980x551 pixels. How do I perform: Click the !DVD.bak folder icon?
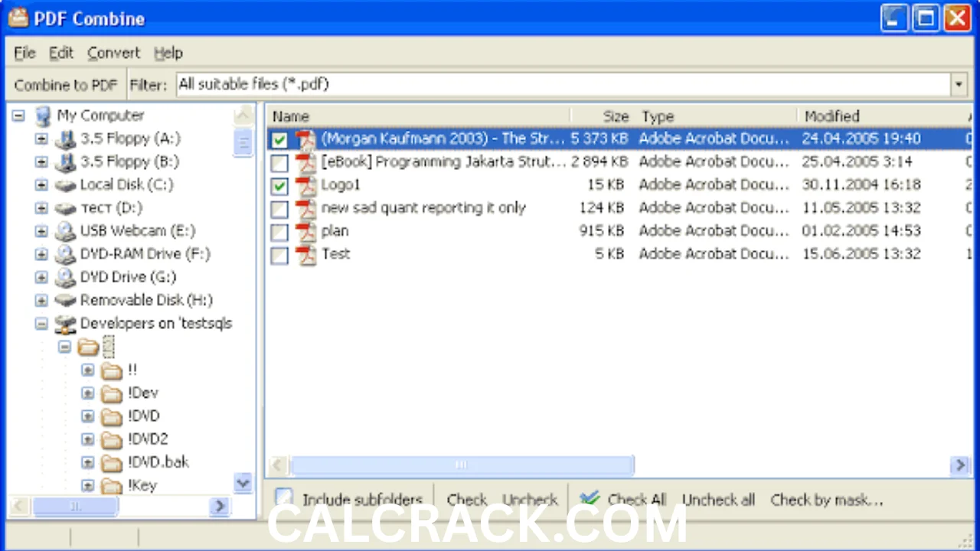[112, 463]
